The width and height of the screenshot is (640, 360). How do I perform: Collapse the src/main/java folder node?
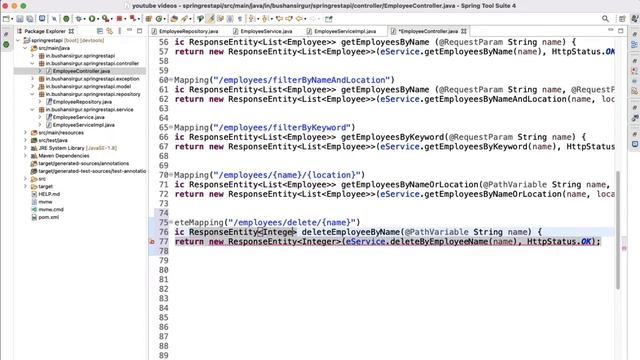(x=25, y=48)
